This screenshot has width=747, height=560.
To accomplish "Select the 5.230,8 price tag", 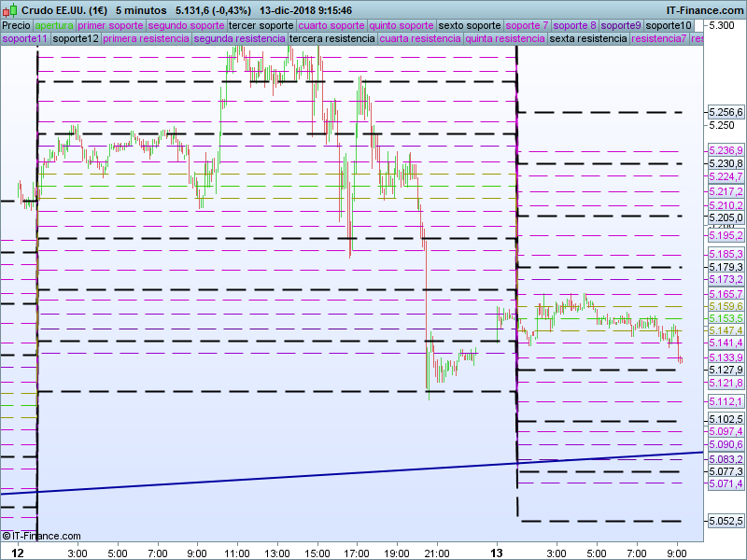I will coord(726,163).
